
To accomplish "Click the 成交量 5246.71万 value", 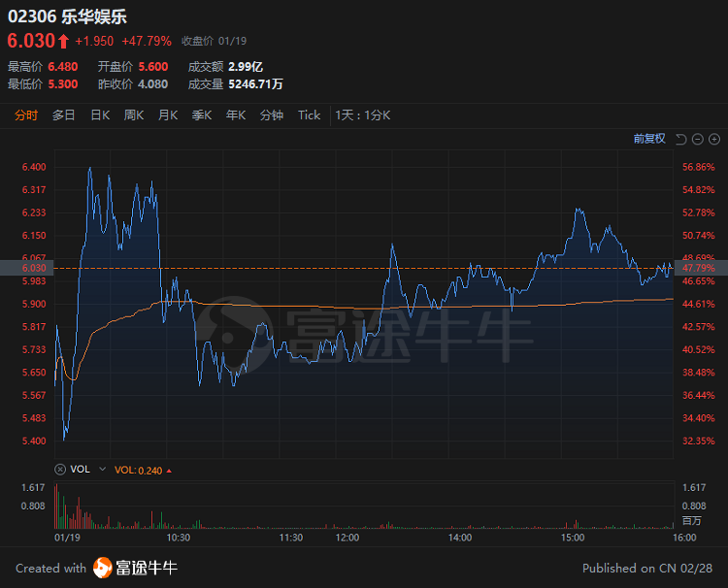I will pyautogui.click(x=255, y=84).
